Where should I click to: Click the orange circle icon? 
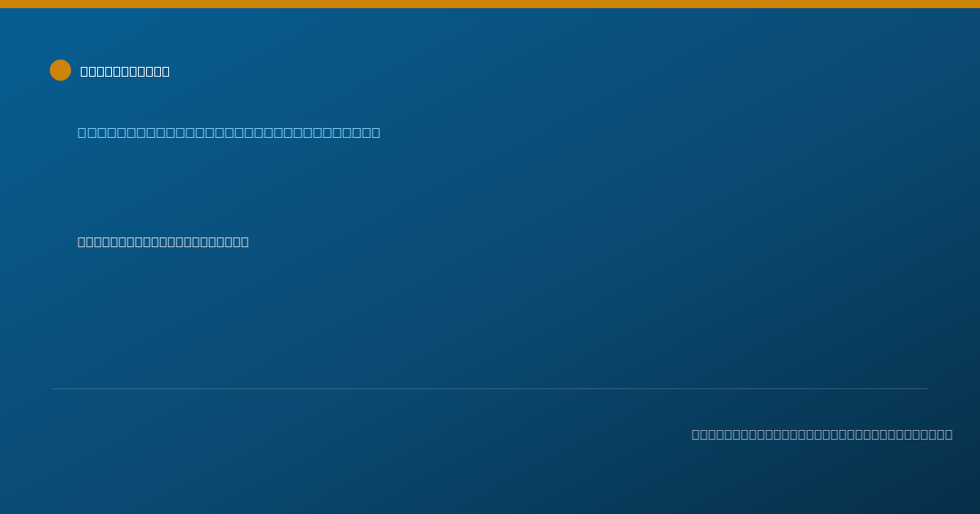point(60,70)
